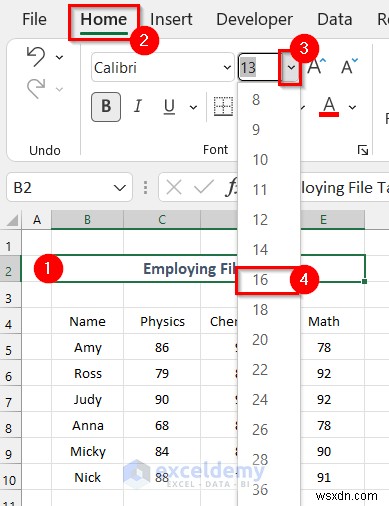Switch to the Developer tab
The width and height of the screenshot is (389, 506).
[254, 19]
